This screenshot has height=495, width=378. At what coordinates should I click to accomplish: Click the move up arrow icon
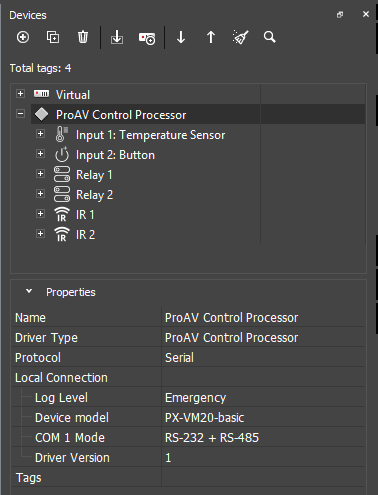click(211, 37)
